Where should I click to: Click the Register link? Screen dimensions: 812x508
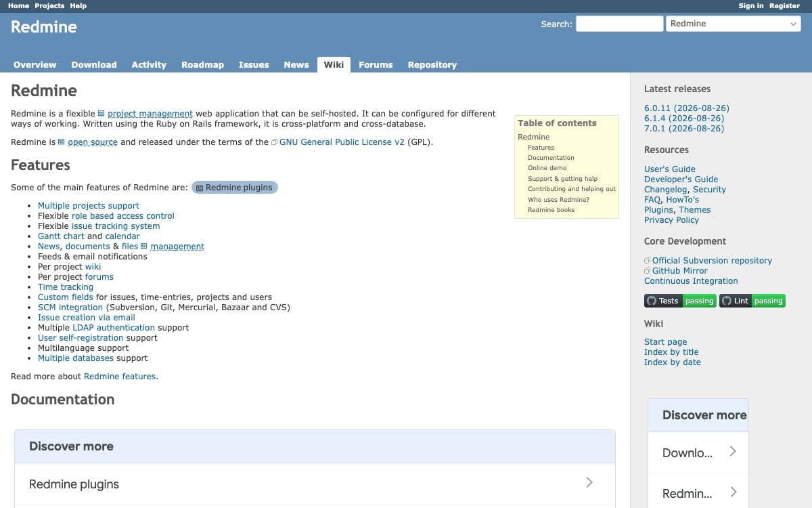click(x=785, y=5)
